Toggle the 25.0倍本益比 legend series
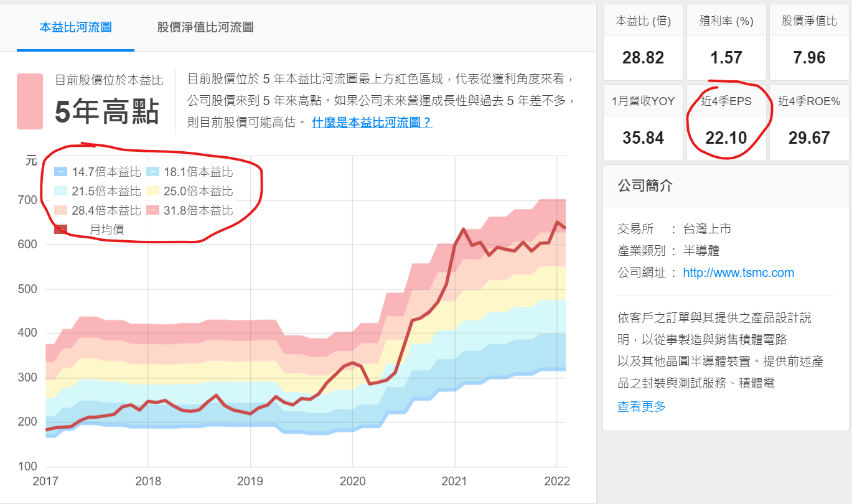This screenshot has height=504, width=852. [x=190, y=191]
